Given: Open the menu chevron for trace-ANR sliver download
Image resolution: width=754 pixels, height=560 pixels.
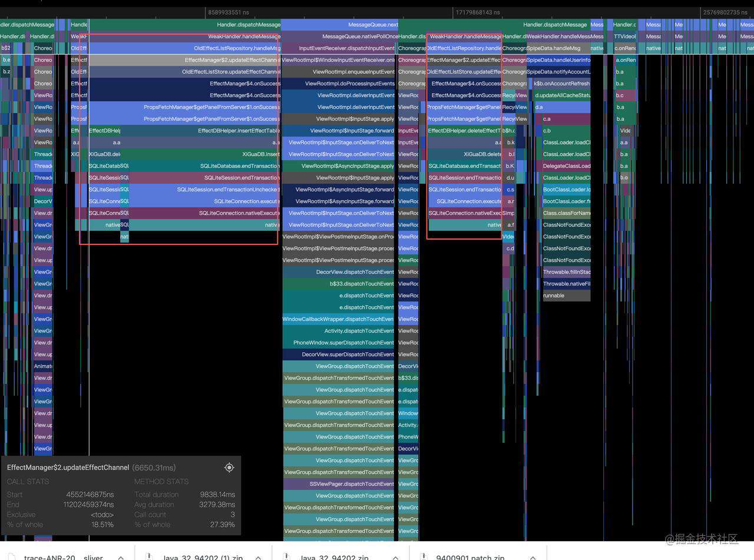Looking at the screenshot, I should [x=121, y=557].
